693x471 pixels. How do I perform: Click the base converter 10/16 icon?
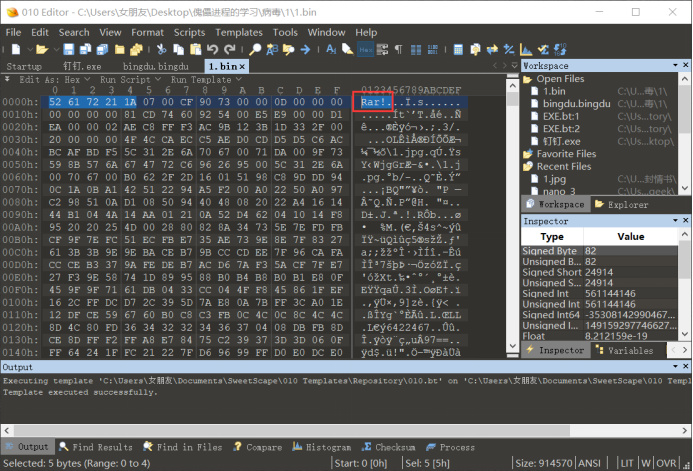pos(560,49)
